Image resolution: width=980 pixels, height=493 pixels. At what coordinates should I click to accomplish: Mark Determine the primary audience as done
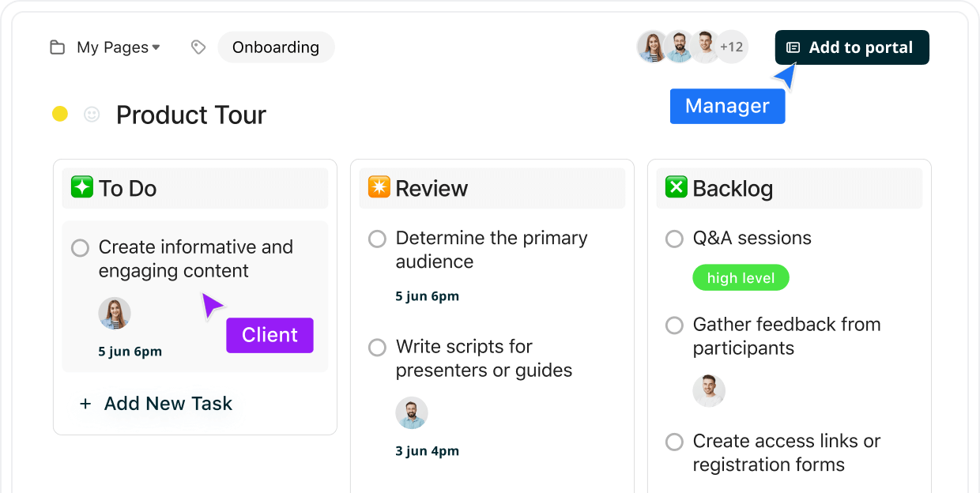[377, 239]
